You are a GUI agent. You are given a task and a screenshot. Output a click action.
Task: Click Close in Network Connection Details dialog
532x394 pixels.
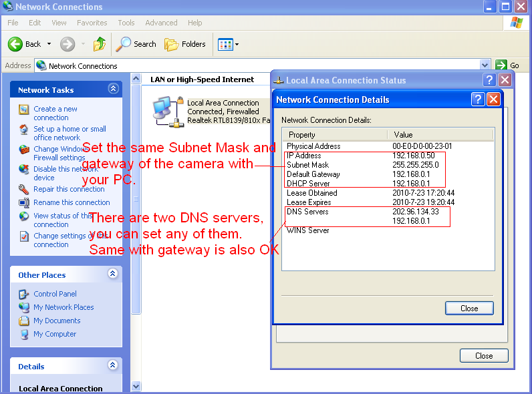coord(469,309)
